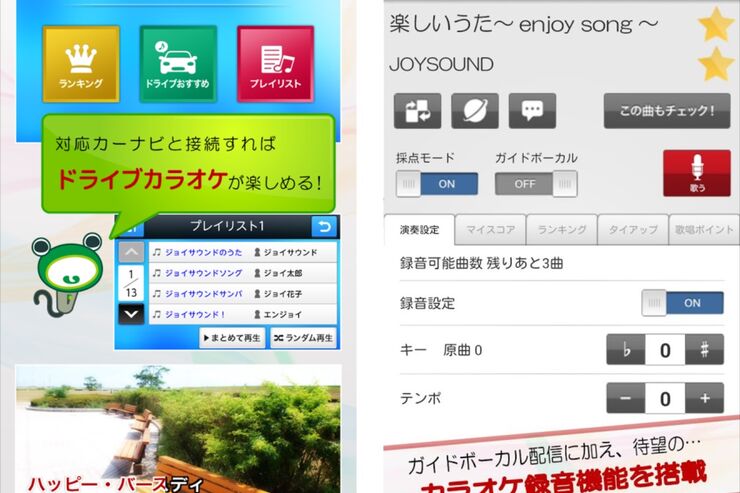740x493 pixels.
Task: Switch to the 歌唱ポイント tab
Action: [x=704, y=230]
